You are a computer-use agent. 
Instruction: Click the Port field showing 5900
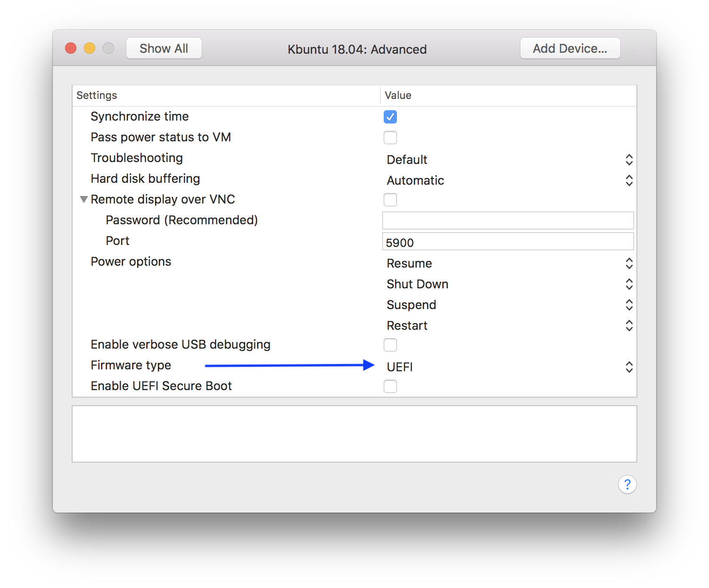[x=508, y=242]
